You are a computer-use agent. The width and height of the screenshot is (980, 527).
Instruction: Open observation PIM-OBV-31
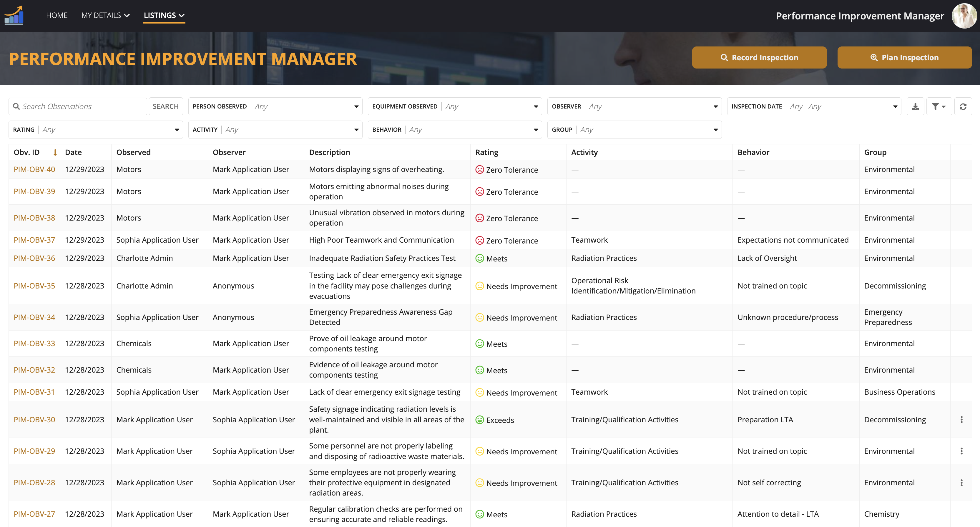coord(34,392)
